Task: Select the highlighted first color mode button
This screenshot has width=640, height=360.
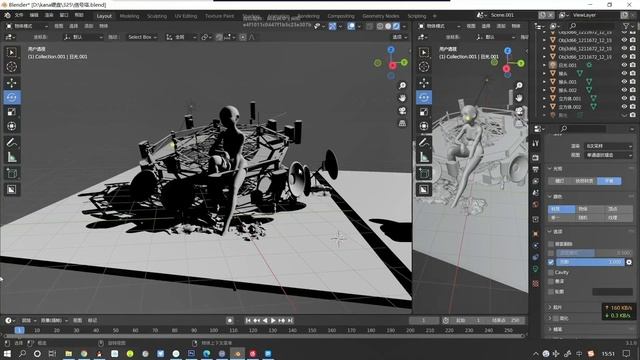Action: (x=562, y=209)
